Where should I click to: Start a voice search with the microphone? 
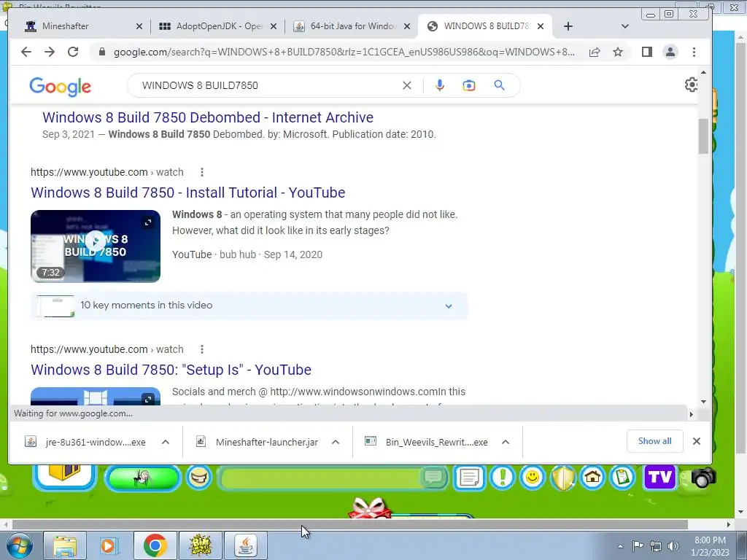pos(440,85)
